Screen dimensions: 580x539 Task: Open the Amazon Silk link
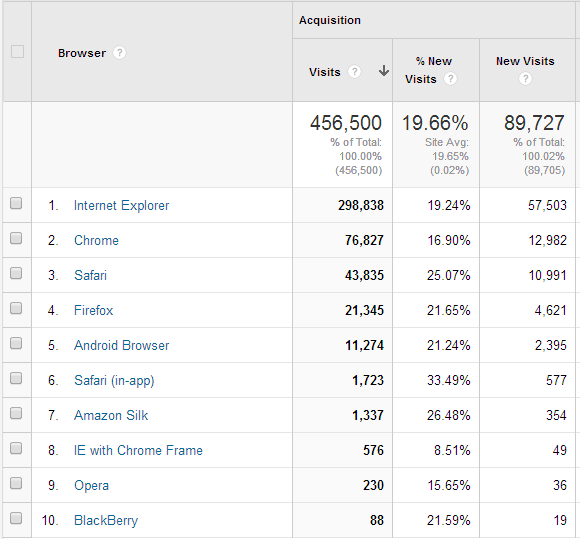pyautogui.click(x=111, y=415)
